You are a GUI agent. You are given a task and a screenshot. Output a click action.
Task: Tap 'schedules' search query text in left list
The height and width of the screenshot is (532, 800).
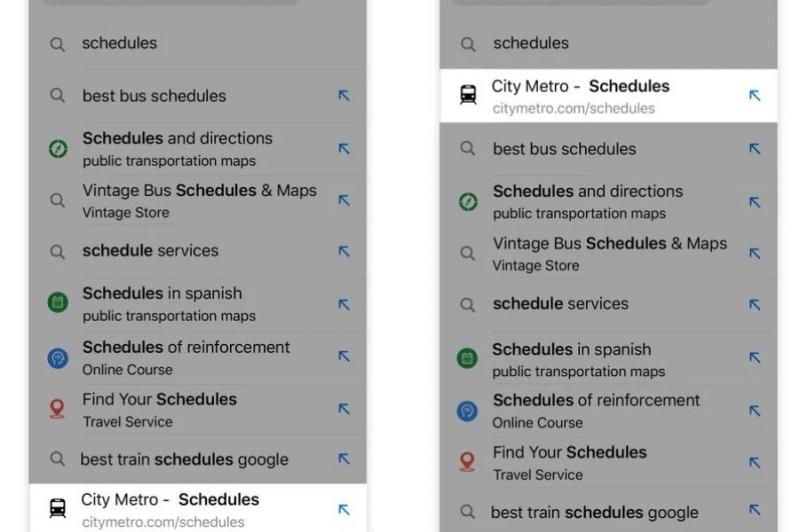(x=119, y=43)
